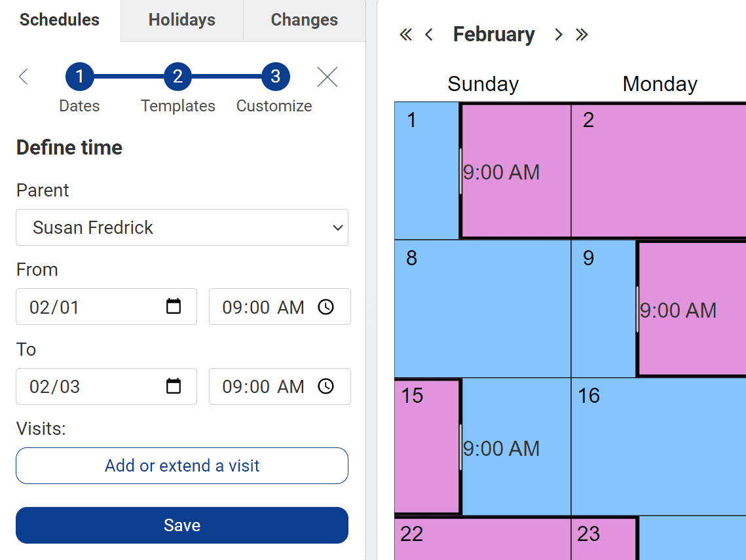Jump forward a year with double right chevron

[582, 34]
